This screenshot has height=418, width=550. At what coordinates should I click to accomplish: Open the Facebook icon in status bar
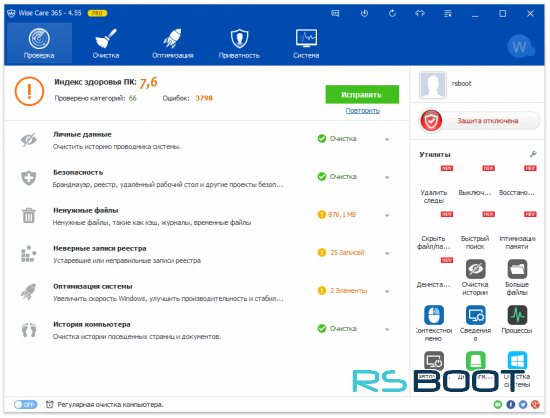pos(511,405)
